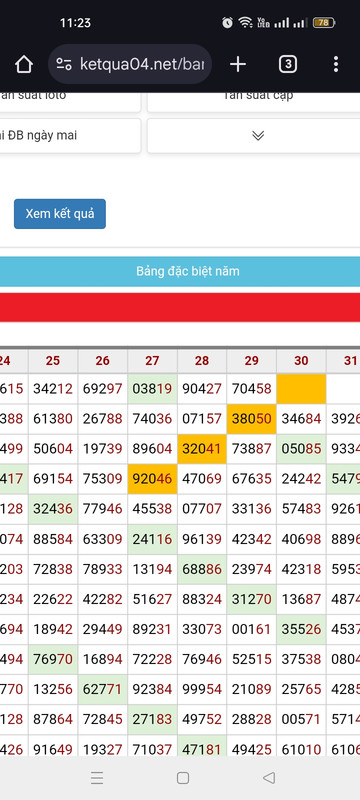
Task: Select the 'Bảng đặc biệt năm' header bar
Action: 180,271
